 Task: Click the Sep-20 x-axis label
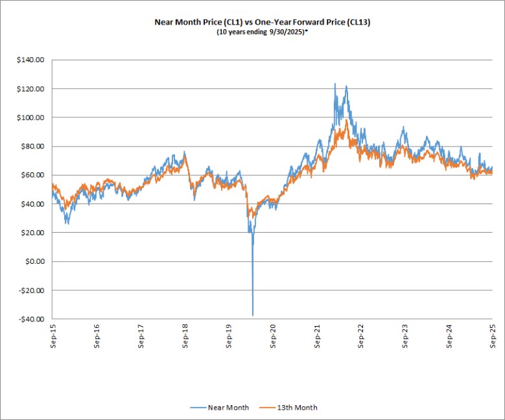tap(272, 336)
